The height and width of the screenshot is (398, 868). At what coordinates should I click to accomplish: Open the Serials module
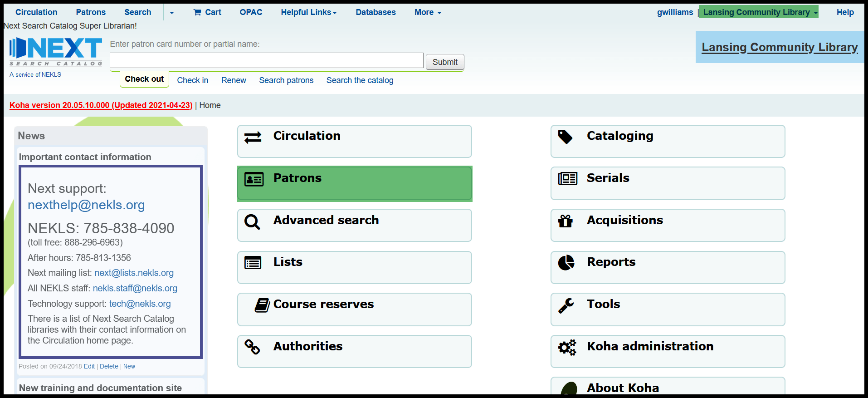coord(668,183)
